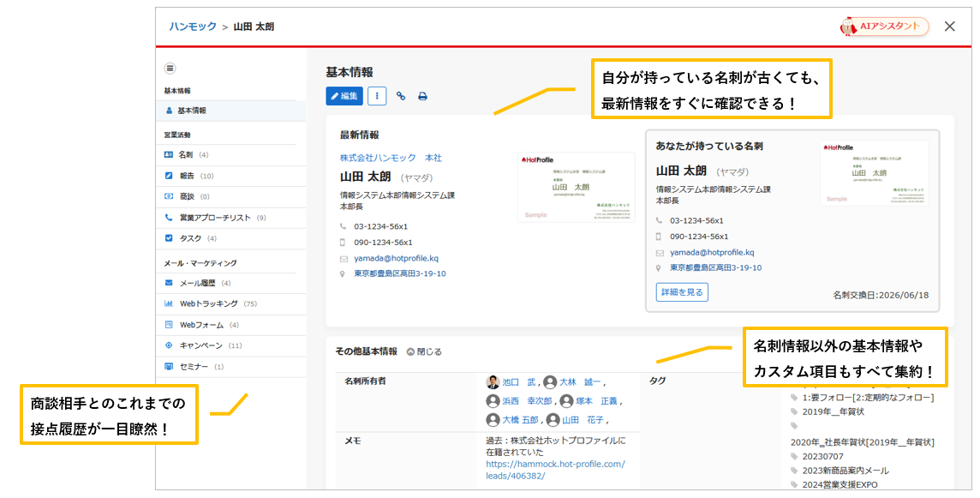Open Webフォーム (4) in sidebar
Viewport: 980px width, 498px height.
231,325
